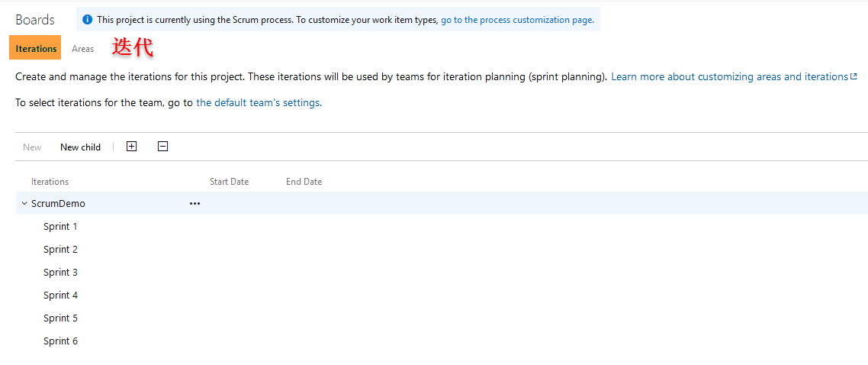Click the Start Date column header
This screenshot has width=868, height=365.
click(229, 182)
